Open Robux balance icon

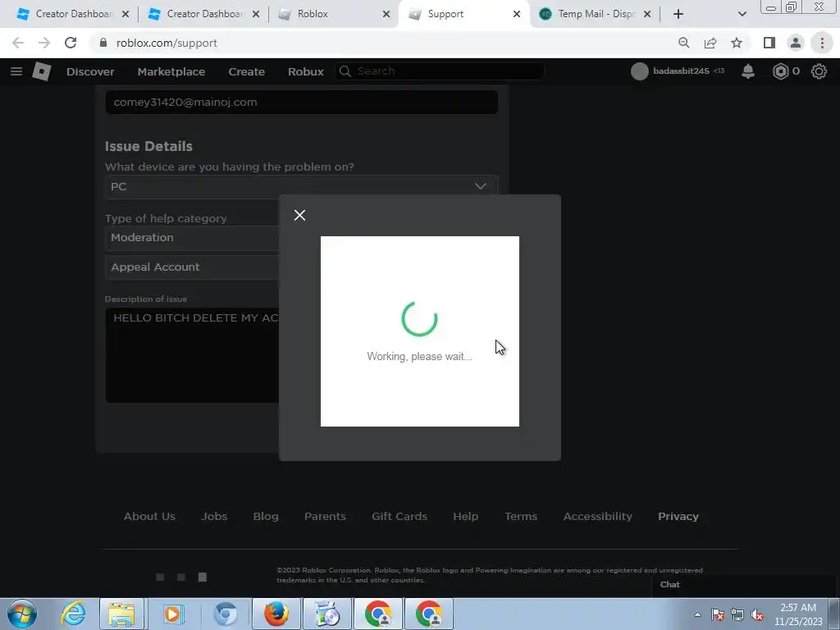point(781,71)
